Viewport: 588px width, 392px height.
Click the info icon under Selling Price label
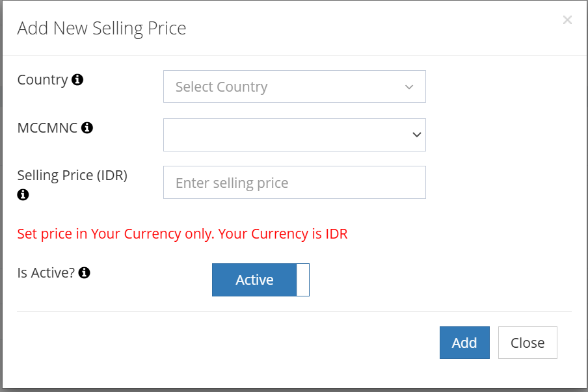tap(23, 194)
